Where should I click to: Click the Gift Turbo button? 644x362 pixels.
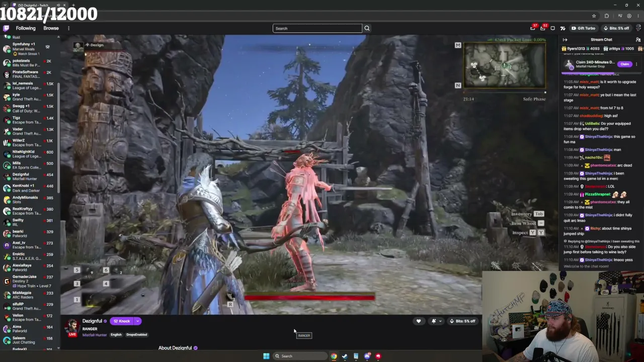coord(584,28)
